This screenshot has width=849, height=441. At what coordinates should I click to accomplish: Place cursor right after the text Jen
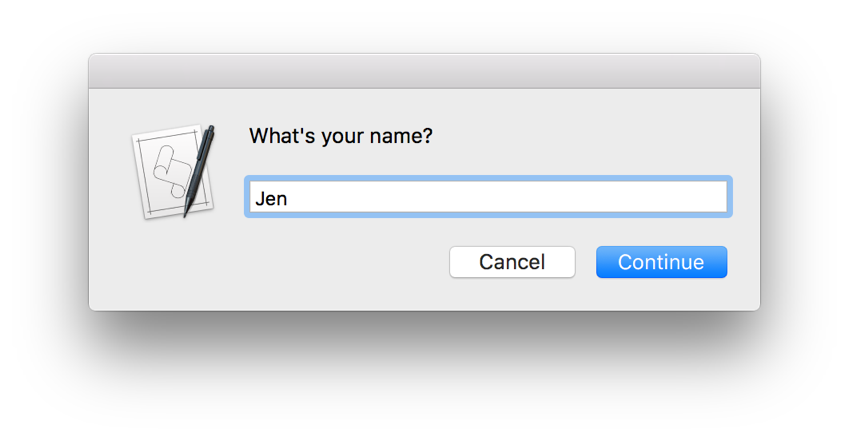pyautogui.click(x=288, y=199)
